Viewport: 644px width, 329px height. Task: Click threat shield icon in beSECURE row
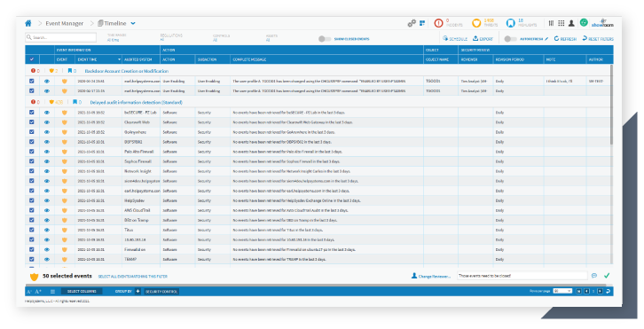click(64, 112)
